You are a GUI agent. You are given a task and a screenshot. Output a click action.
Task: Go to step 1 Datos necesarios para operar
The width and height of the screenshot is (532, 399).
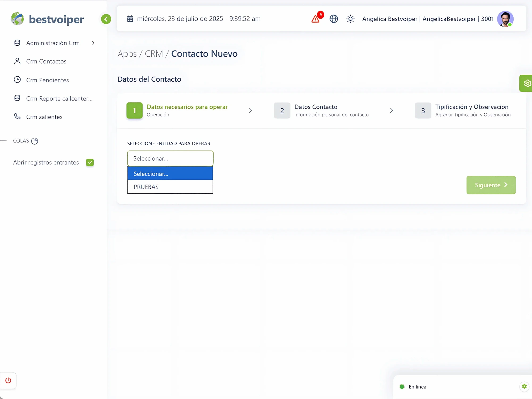(x=177, y=110)
